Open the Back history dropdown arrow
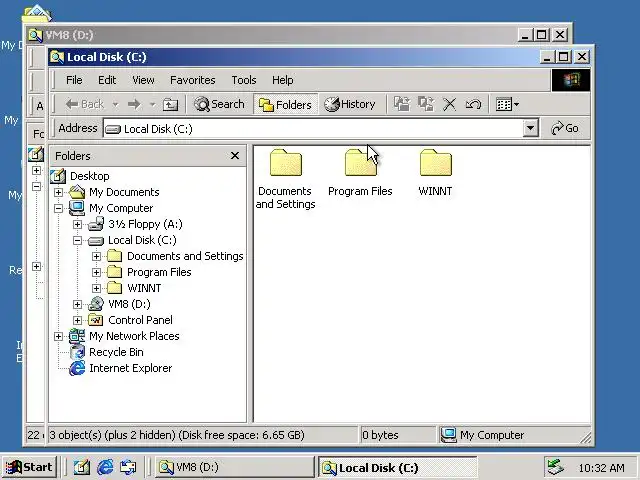Viewport: 640px width, 480px height. [x=116, y=104]
